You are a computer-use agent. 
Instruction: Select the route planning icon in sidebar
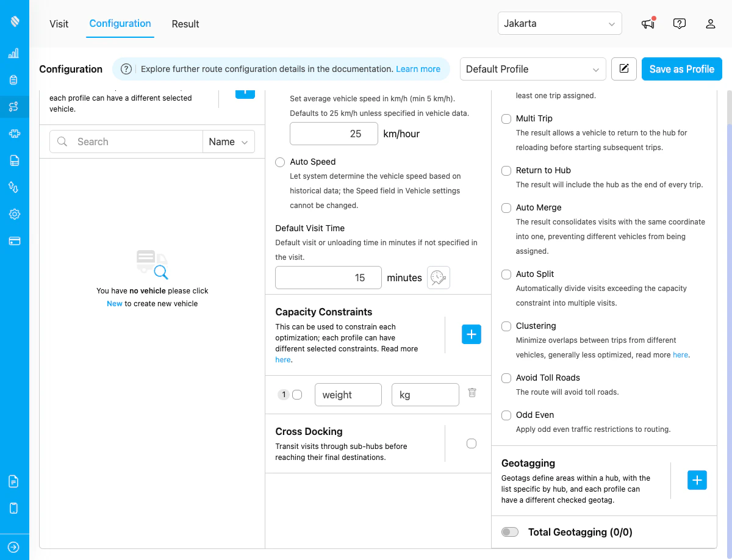(x=14, y=106)
